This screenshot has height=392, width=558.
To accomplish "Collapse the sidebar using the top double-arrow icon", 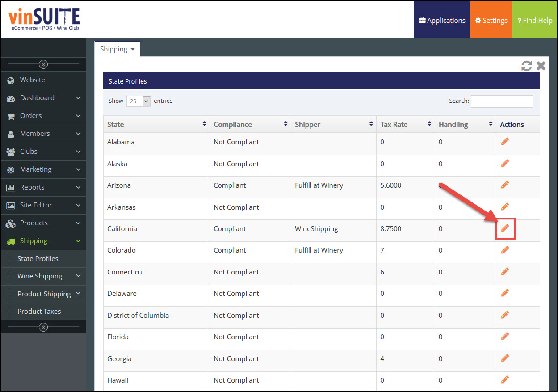I will (43, 64).
